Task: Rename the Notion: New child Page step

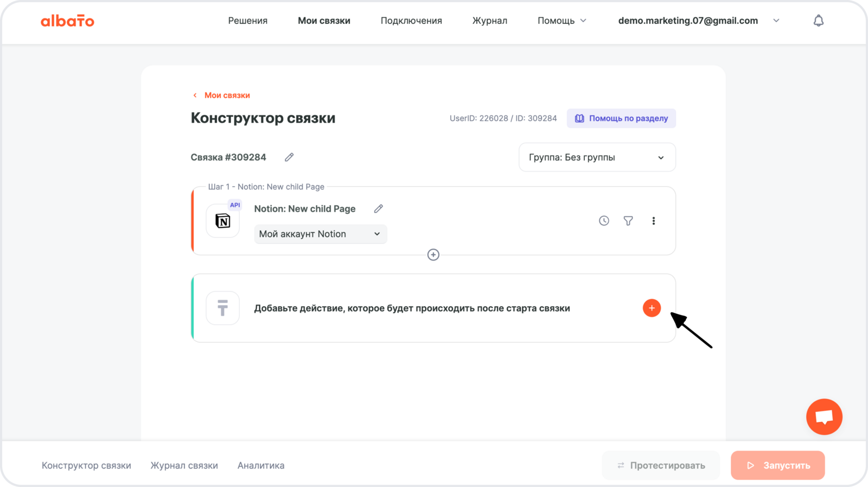Action: 378,209
